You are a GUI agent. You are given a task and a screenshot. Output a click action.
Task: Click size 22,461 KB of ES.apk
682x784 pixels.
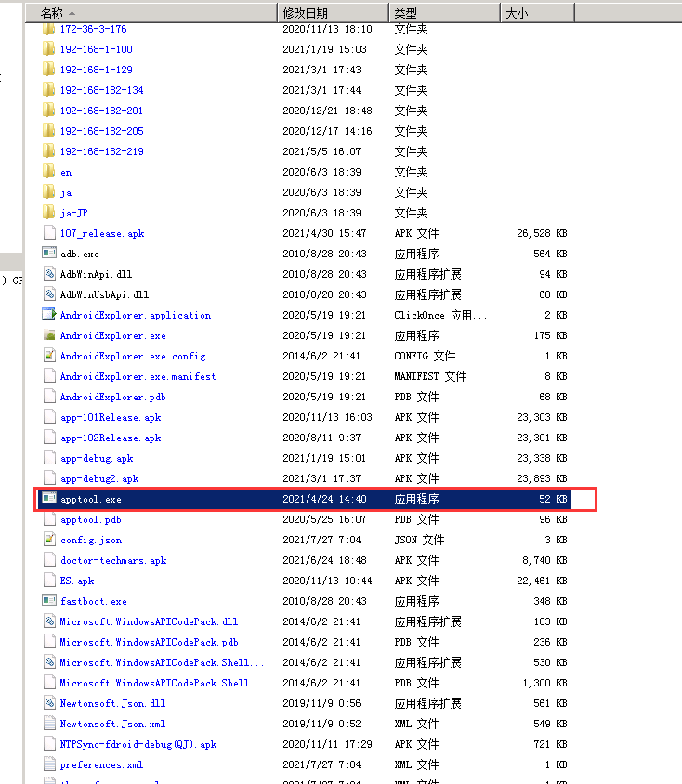[542, 581]
